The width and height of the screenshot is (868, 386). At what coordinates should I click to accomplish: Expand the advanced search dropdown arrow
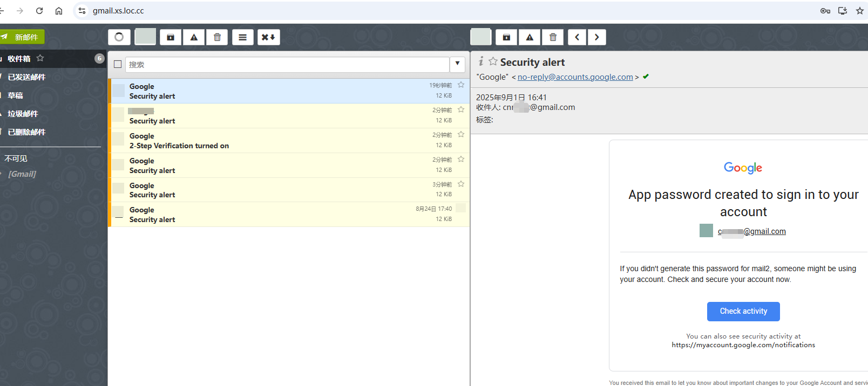tap(457, 64)
